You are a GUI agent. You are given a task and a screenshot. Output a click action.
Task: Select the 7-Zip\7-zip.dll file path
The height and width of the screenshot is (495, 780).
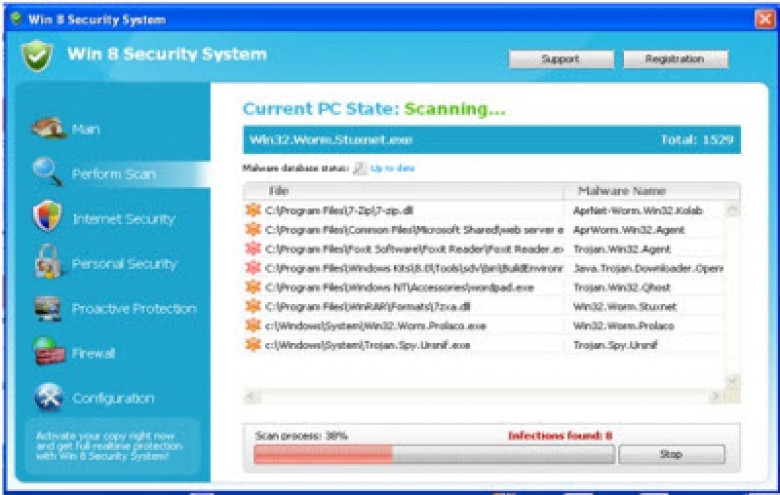coord(339,210)
